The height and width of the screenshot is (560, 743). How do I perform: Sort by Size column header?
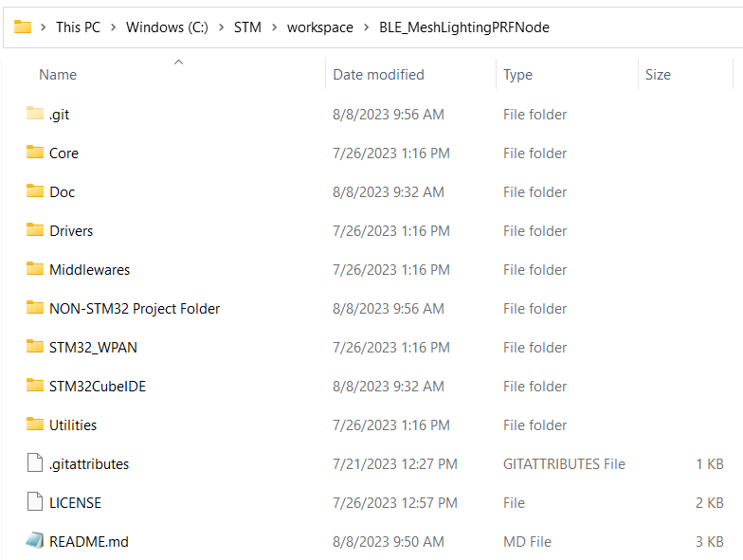[x=658, y=74]
